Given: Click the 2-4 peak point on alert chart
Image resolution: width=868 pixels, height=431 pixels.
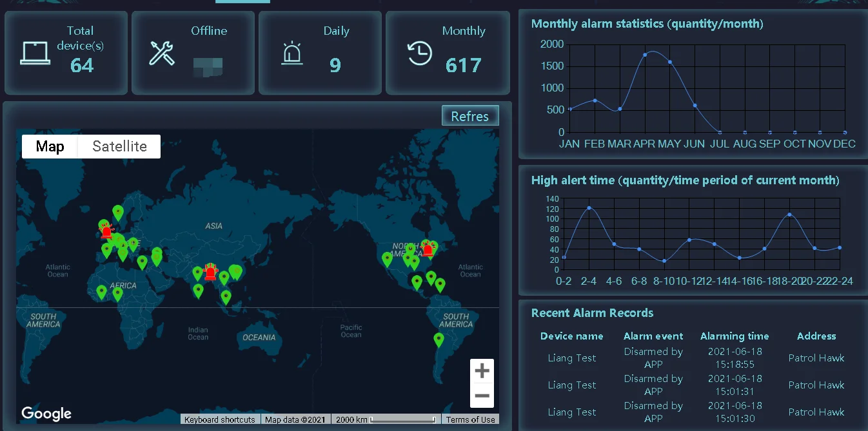Looking at the screenshot, I should tap(589, 208).
